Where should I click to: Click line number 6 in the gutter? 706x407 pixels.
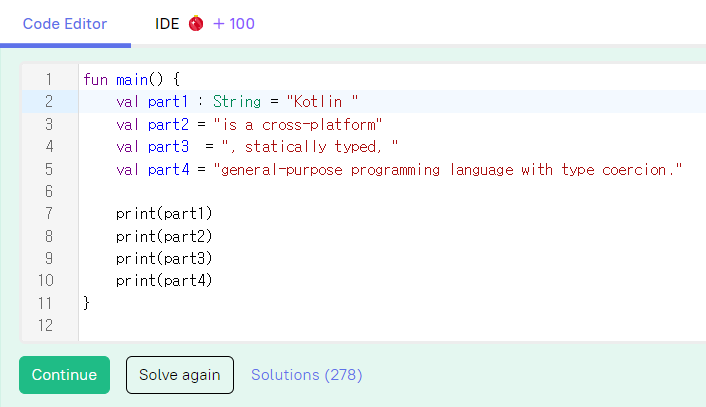coord(49,191)
